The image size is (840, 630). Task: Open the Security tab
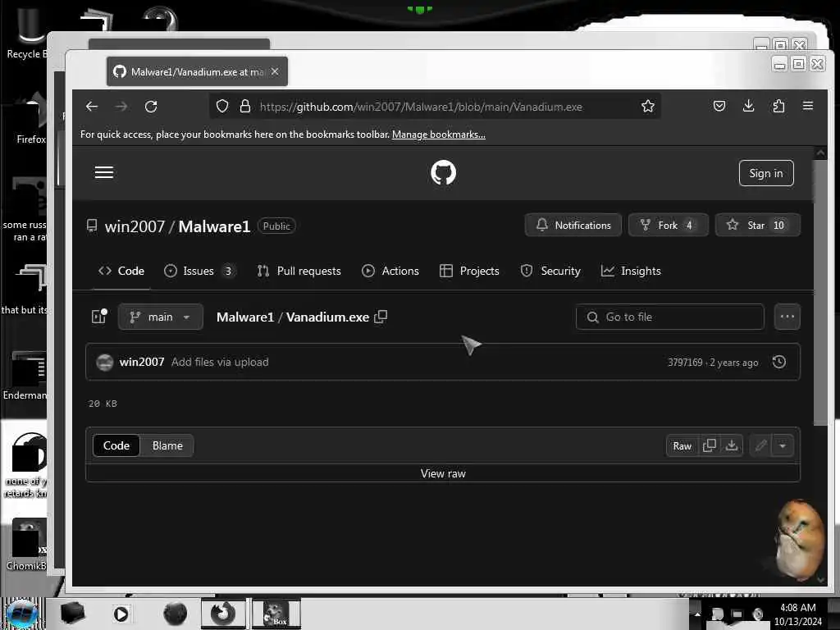[x=550, y=271]
